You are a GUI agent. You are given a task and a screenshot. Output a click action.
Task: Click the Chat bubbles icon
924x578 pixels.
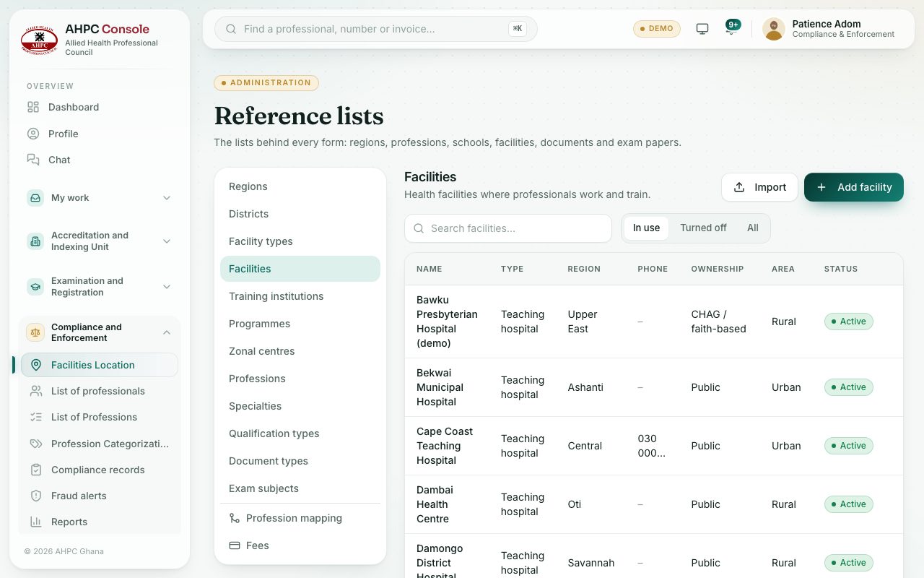pos(33,160)
